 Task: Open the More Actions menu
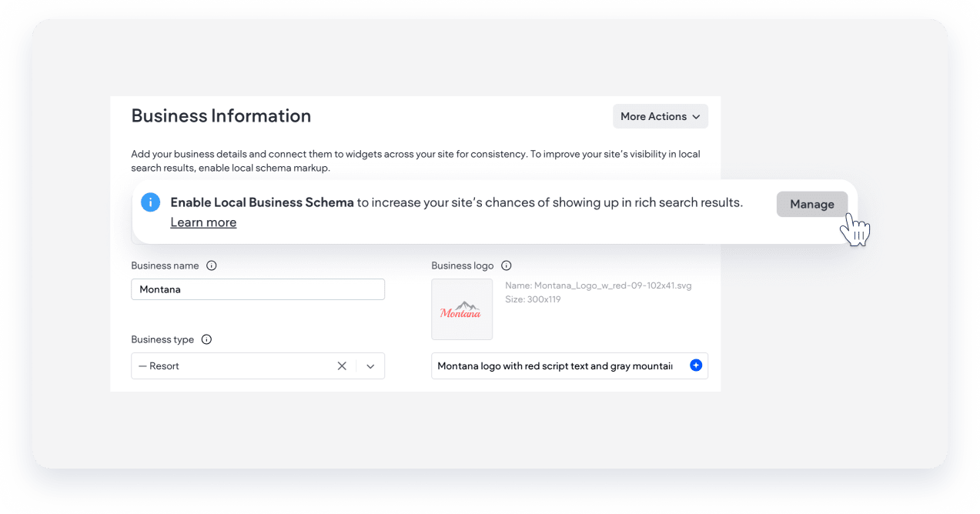660,116
